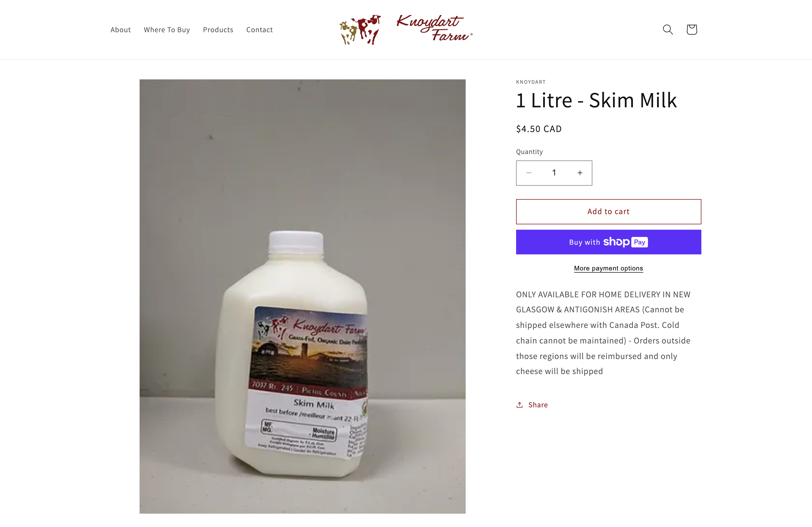This screenshot has height=527, width=812.
Task: Decrease quantity with the minus button
Action: click(x=529, y=173)
